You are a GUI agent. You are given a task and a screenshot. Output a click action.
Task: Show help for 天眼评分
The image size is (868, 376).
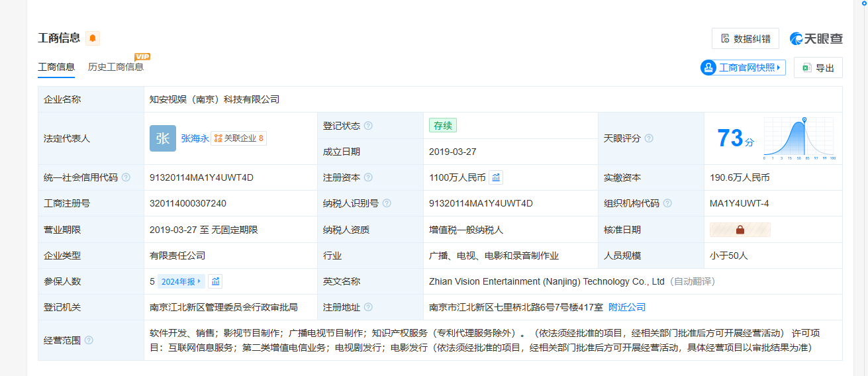point(649,138)
